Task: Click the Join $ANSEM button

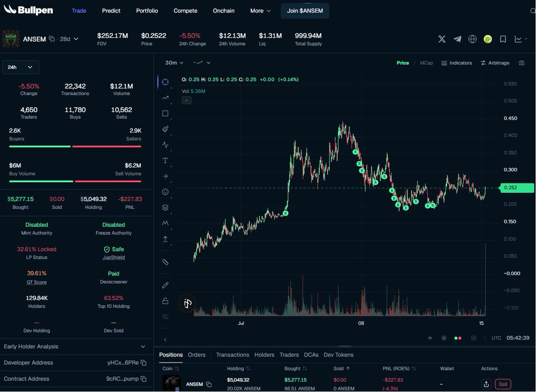Action: point(305,11)
